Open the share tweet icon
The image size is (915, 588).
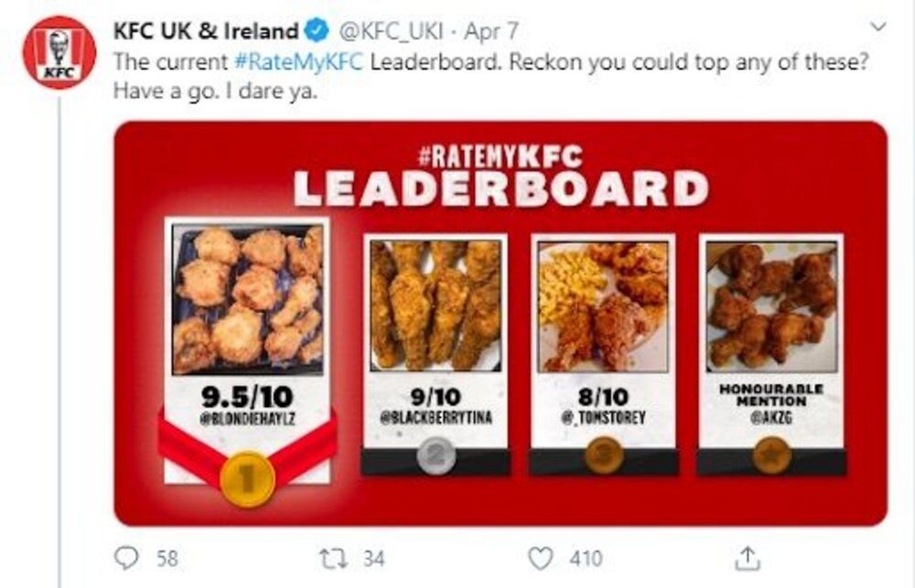(747, 557)
